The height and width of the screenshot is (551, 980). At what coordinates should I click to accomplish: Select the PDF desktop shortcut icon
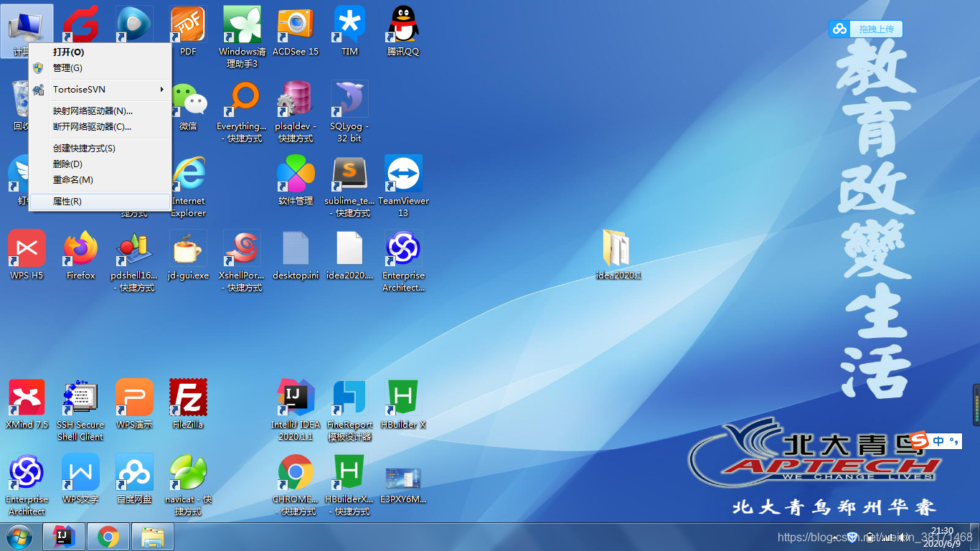pos(188,25)
